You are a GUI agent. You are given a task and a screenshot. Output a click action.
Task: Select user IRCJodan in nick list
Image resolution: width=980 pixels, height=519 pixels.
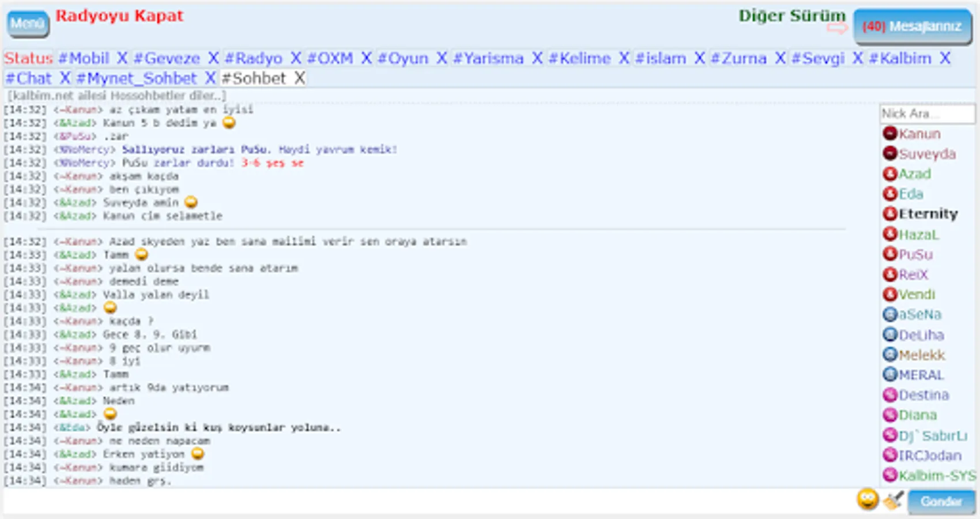pos(930,456)
